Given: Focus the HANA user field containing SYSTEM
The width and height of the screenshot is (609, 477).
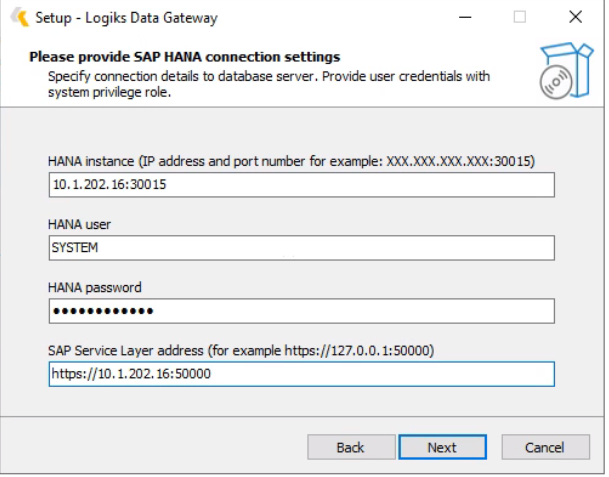Looking at the screenshot, I should click(300, 249).
